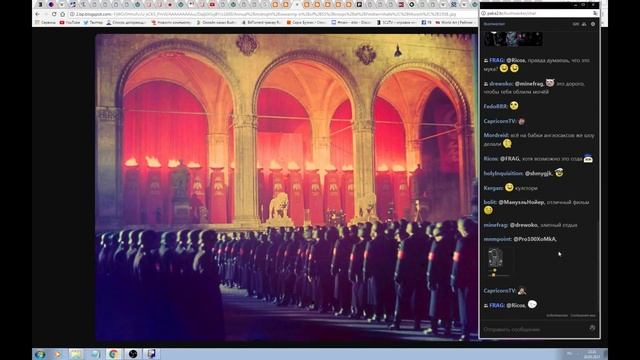
Task: Click username FedoRRR in chat
Action: tap(495, 106)
